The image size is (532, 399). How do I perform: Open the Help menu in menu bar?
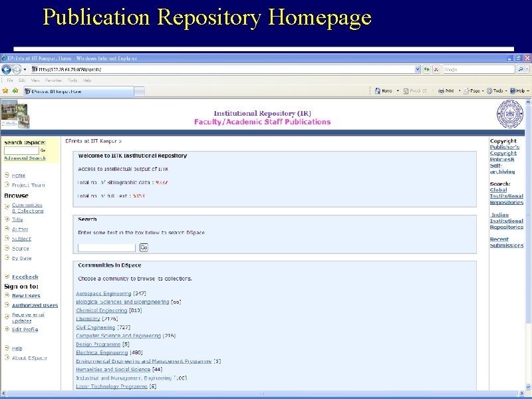pyautogui.click(x=87, y=80)
